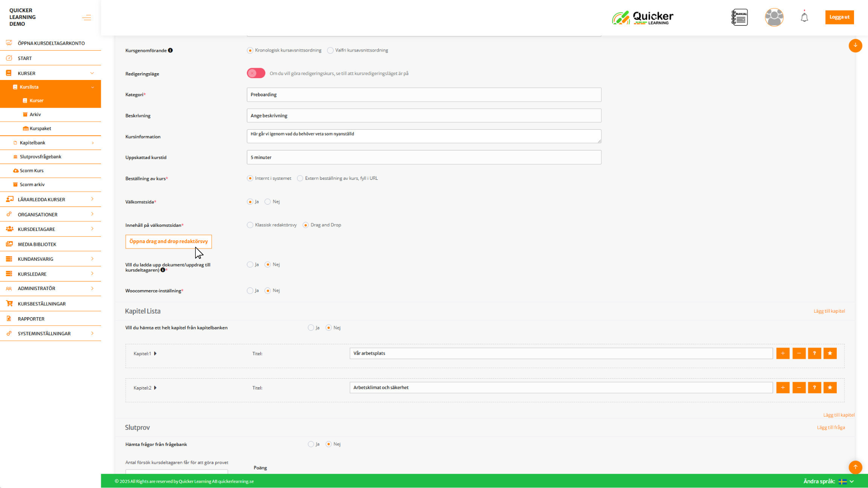Click the Uppskattad kurstid input field

click(x=424, y=157)
